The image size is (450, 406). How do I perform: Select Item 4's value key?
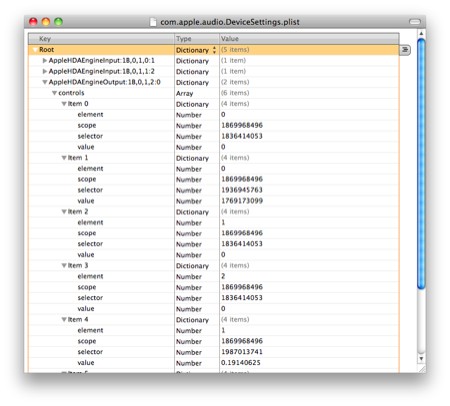coord(86,363)
